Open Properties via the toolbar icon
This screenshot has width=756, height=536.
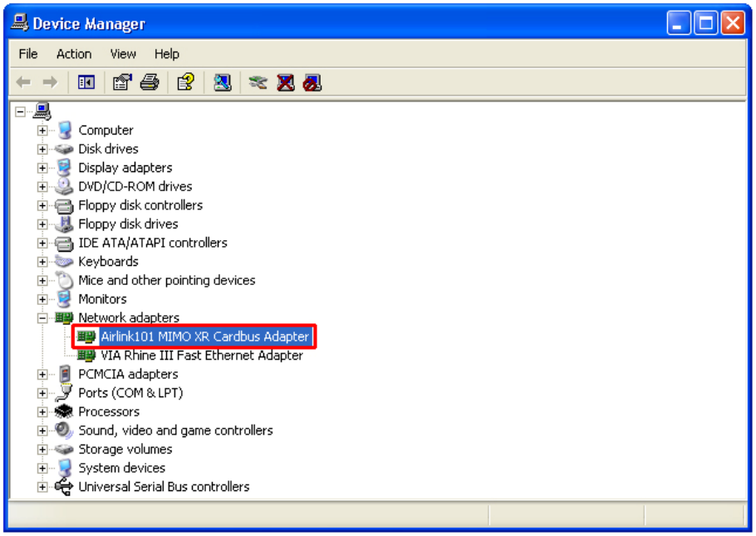(x=122, y=82)
